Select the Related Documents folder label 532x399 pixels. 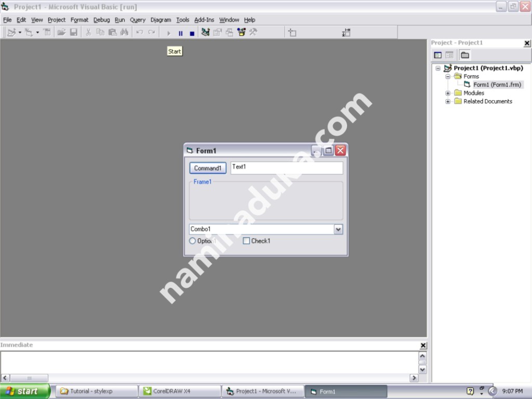pyautogui.click(x=488, y=101)
